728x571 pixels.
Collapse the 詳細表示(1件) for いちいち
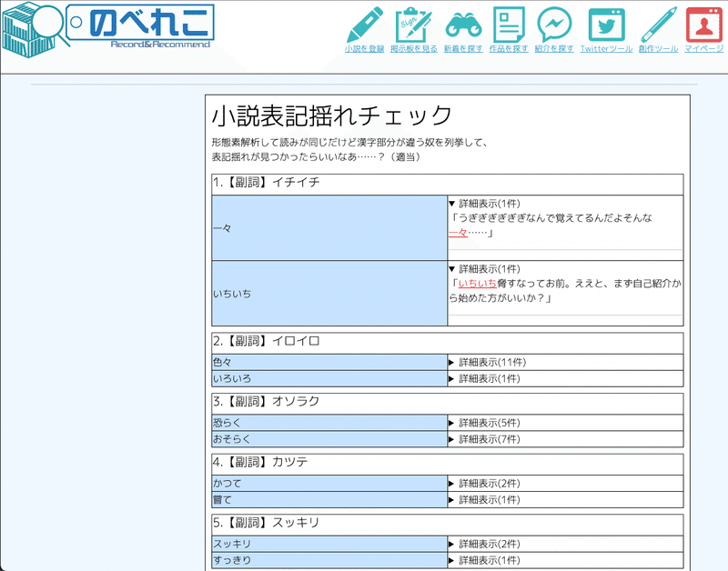484,269
